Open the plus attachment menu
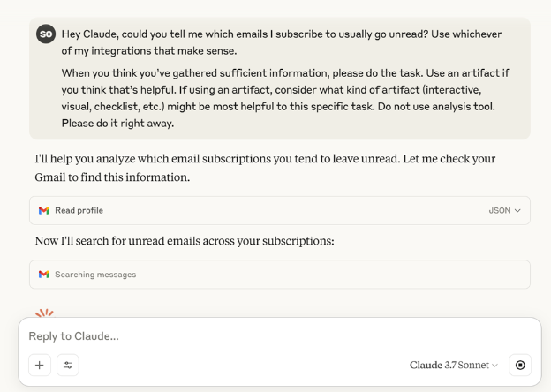 [40, 364]
